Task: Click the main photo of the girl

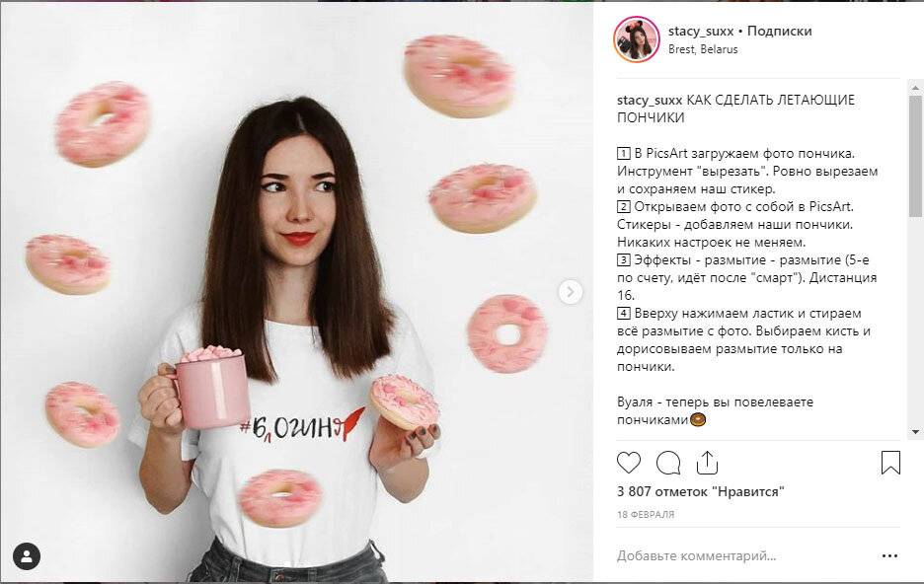Action: pos(296,292)
